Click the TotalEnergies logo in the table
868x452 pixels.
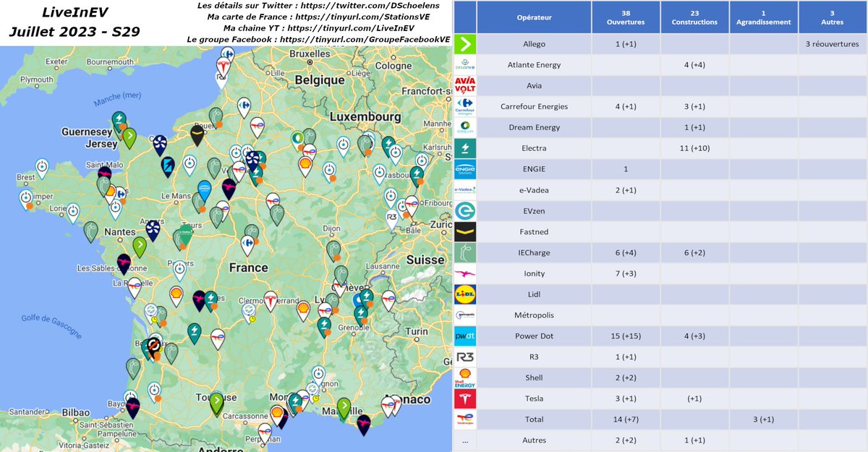click(464, 420)
